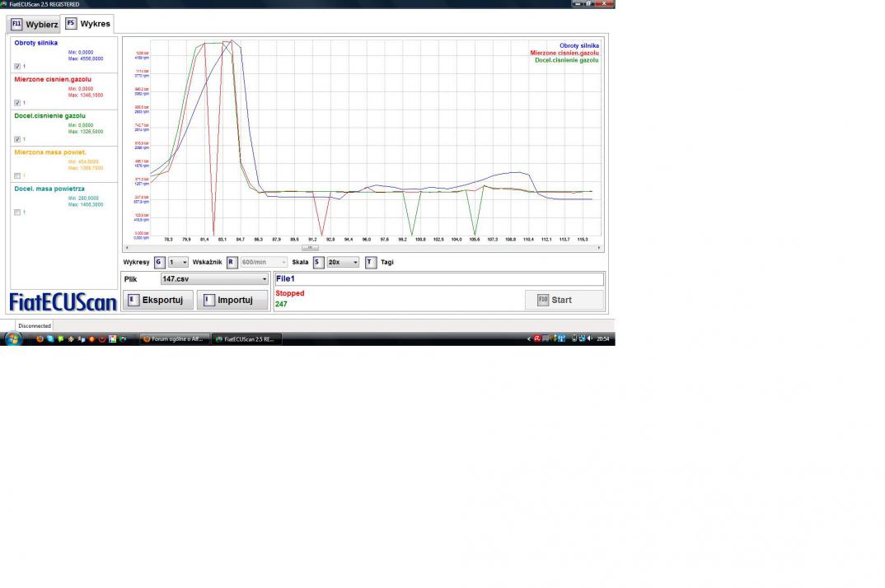Viewport: 885px width, 588px height.
Task: Click FiatECUScan 2.5 taskbar window button
Action: (246, 339)
